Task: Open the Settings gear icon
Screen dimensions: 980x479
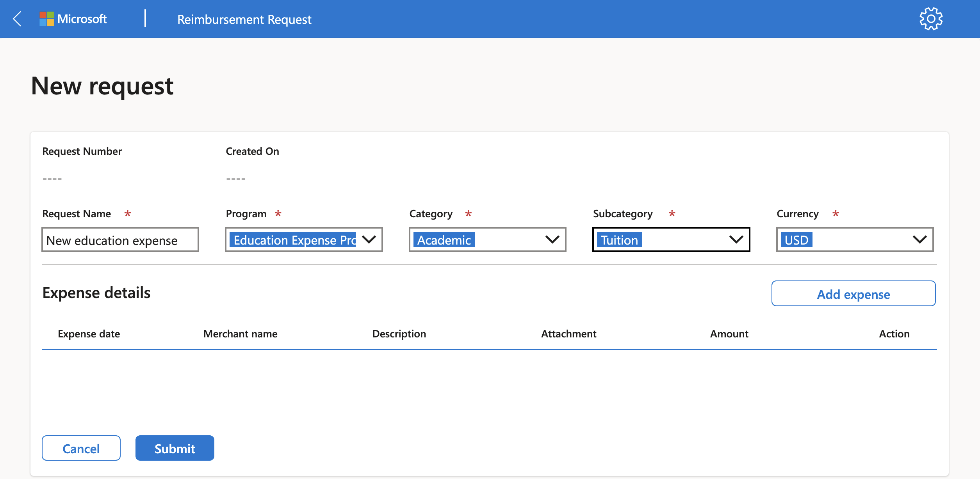Action: point(931,19)
